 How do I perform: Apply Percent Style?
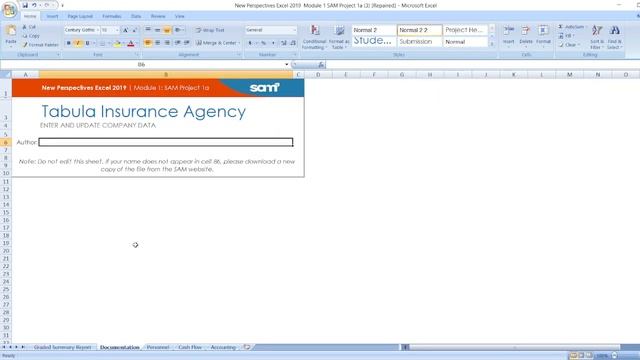click(x=264, y=43)
